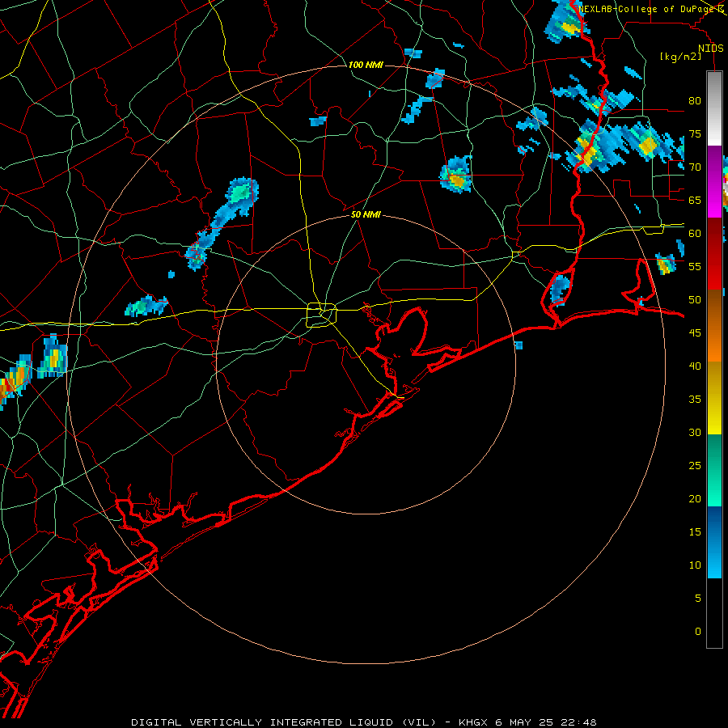Click "DIGITAL VERTICALLY INTEGRATED LIQUID (VIL)" product title
Screen dimensions: 728x728
285,722
